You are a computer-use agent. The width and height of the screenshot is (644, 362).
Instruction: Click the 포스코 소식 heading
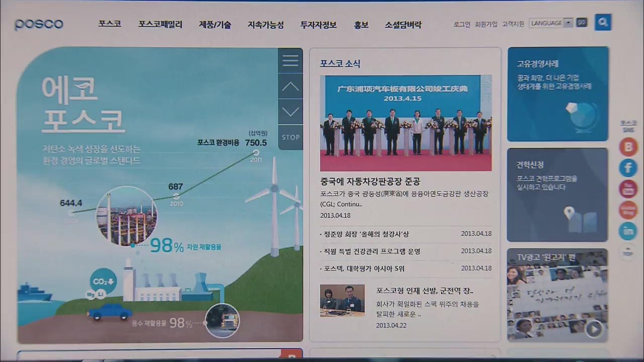340,64
